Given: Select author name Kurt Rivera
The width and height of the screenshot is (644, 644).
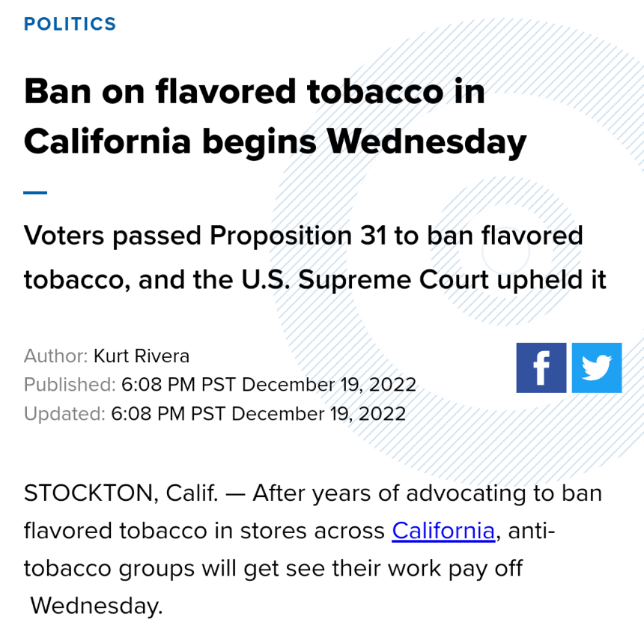Looking at the screenshot, I should click(141, 356).
